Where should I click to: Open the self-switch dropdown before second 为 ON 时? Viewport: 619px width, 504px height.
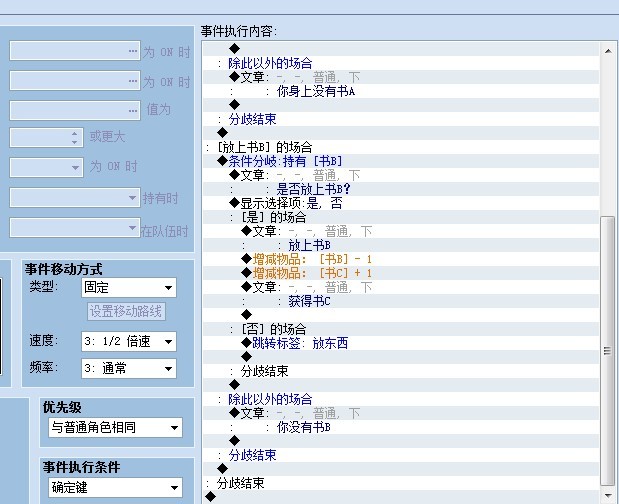click(46, 168)
